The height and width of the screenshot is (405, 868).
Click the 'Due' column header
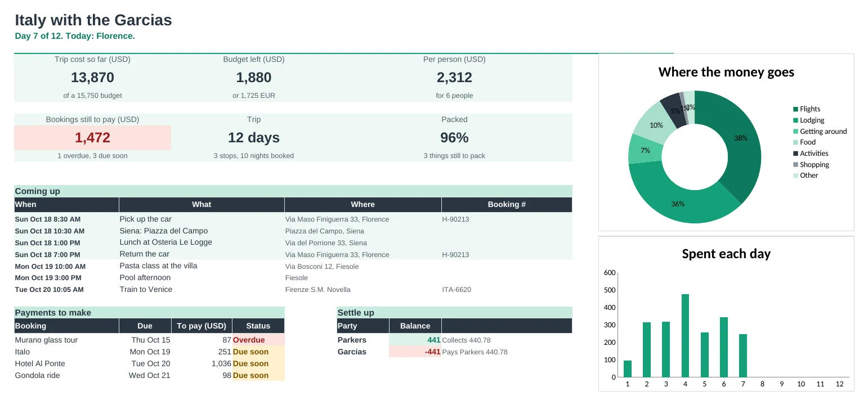pos(145,326)
